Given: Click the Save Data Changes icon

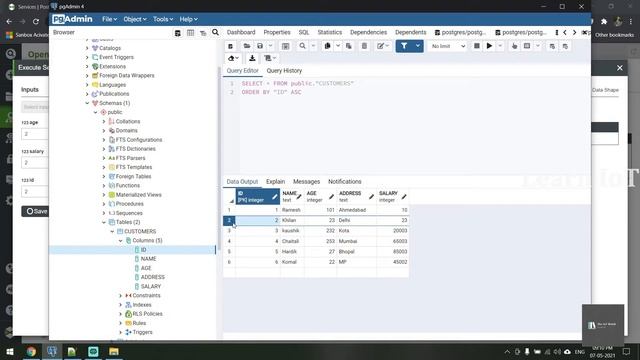Looking at the screenshot, I should (285, 46).
